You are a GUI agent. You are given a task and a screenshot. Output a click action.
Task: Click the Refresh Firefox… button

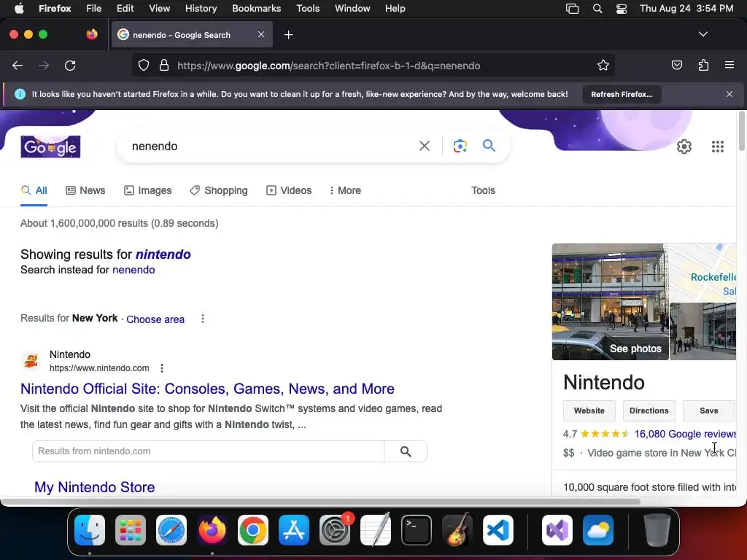(x=622, y=94)
